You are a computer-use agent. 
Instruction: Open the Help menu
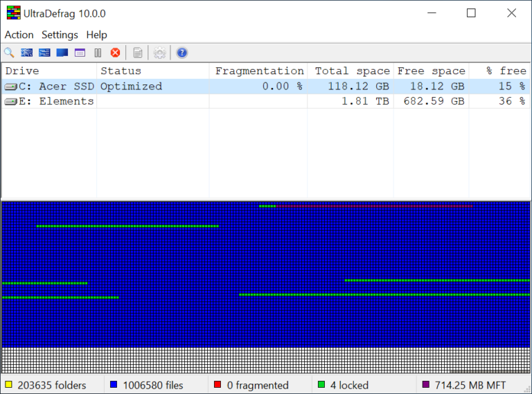coord(97,35)
